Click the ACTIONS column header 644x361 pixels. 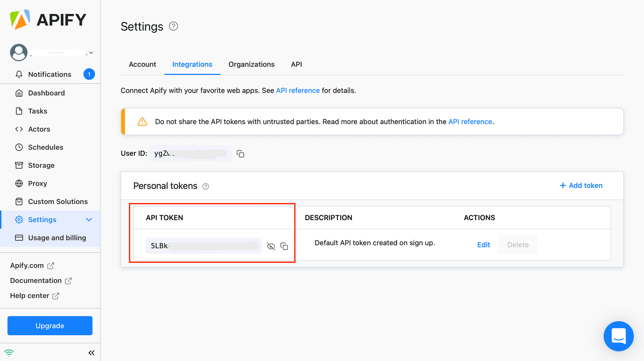479,218
